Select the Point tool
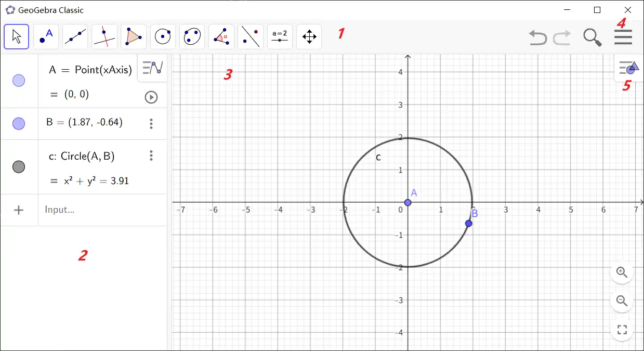 (46, 36)
